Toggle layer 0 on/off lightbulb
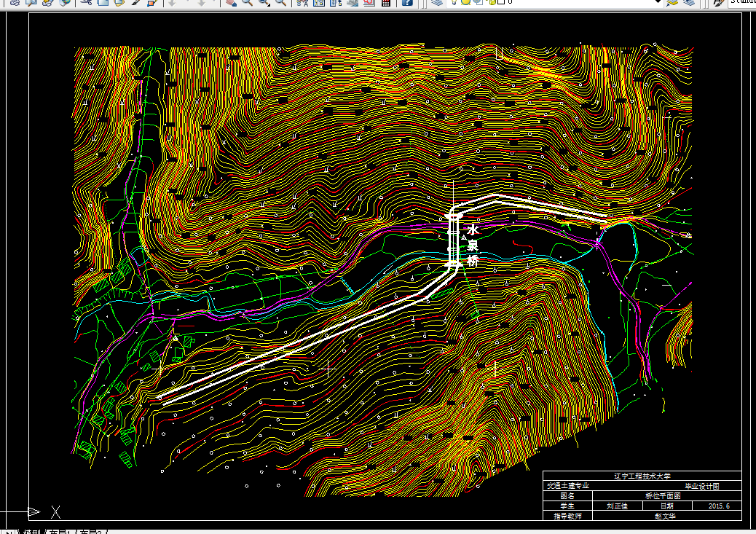 454,2
